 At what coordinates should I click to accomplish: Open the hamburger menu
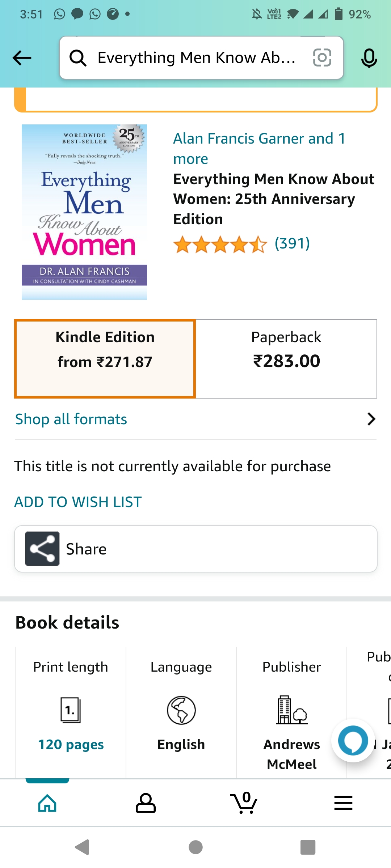(x=343, y=803)
